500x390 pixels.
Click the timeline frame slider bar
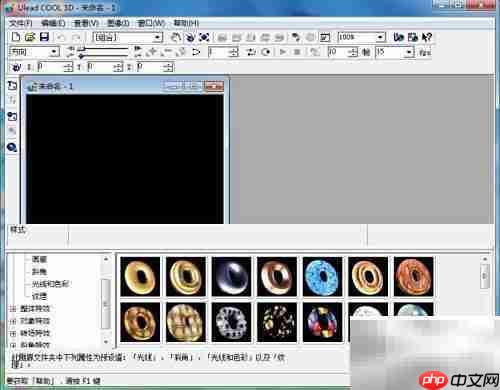[104, 52]
